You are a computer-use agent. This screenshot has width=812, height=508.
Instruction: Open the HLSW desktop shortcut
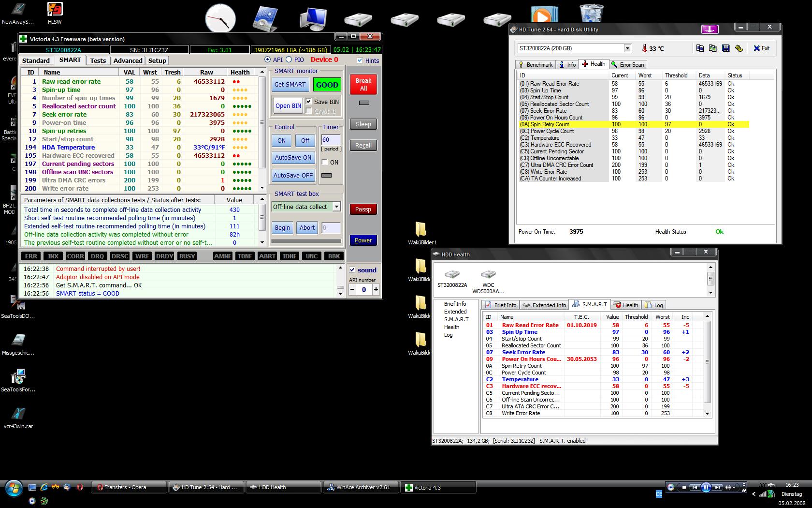[x=55, y=13]
